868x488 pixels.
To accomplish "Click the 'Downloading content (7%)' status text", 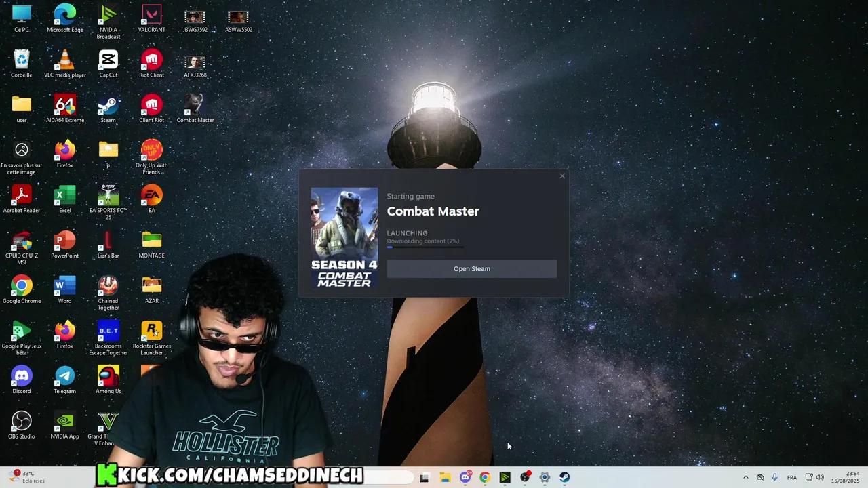I will point(423,241).
